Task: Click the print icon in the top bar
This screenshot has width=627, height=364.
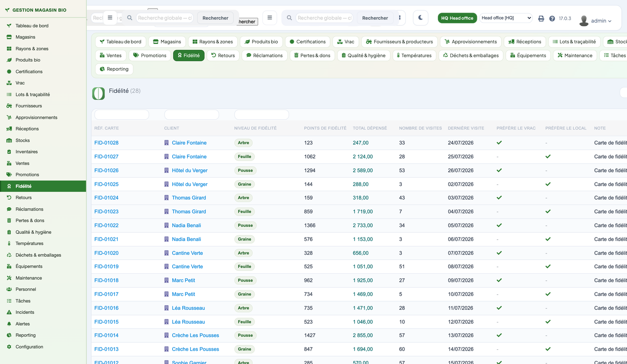Action: coord(541,18)
